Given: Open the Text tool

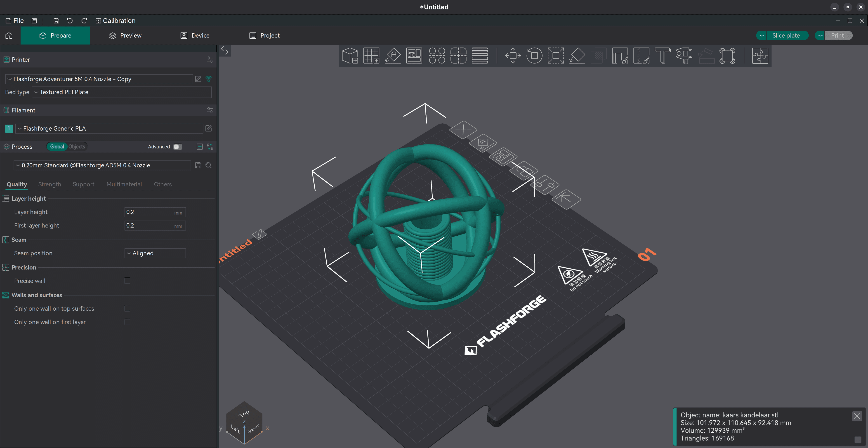Looking at the screenshot, I should coord(663,56).
